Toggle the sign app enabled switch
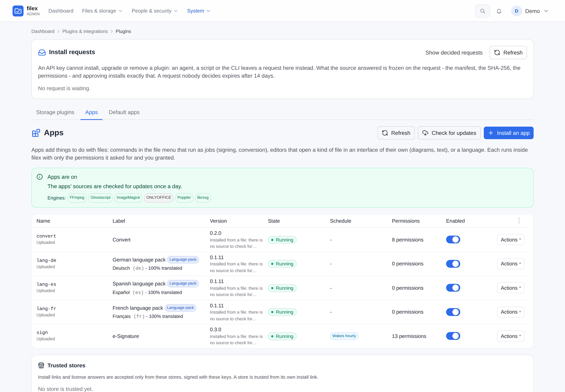 [453, 336]
